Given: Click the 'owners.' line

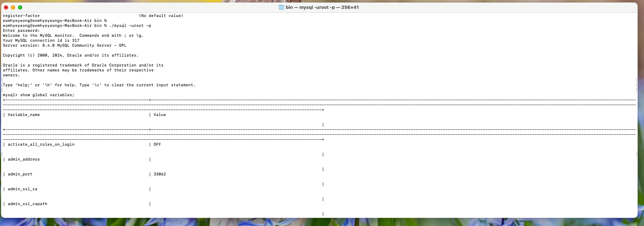Looking at the screenshot, I should (x=11, y=75).
